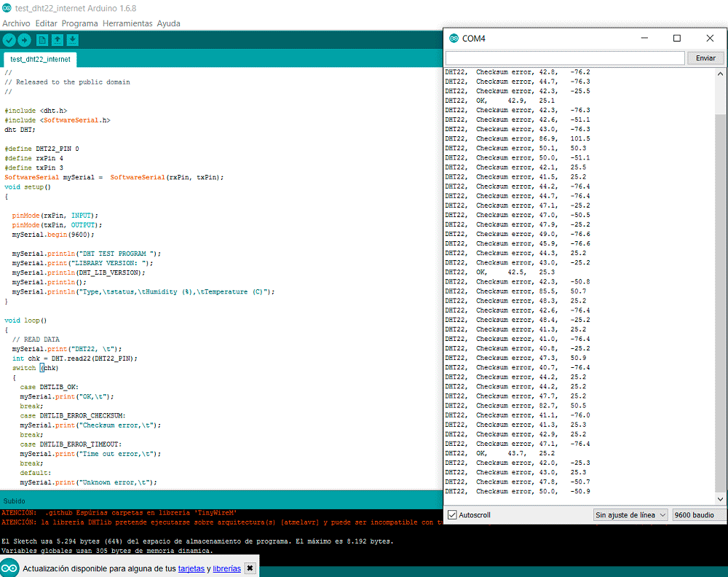Open a sketch with the up-arrow icon
Screen dimensions: 728x577
tap(58, 40)
